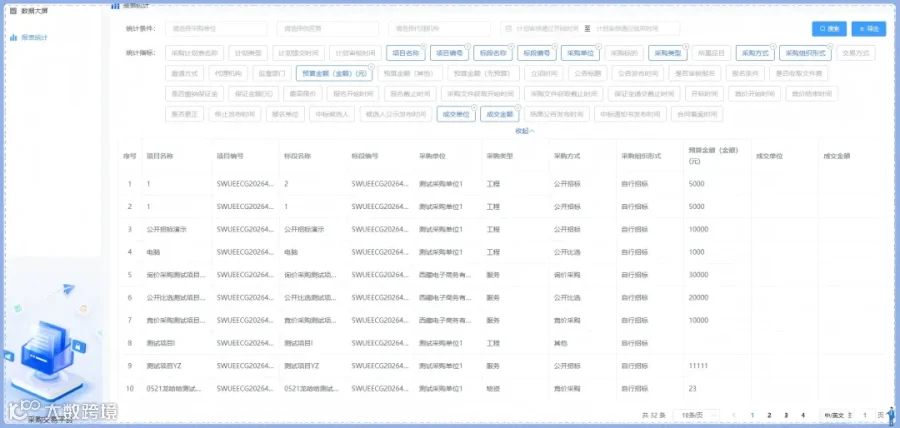Toggle the 邀请方式 indicator tag
This screenshot has width=900, height=428.
[x=184, y=73]
